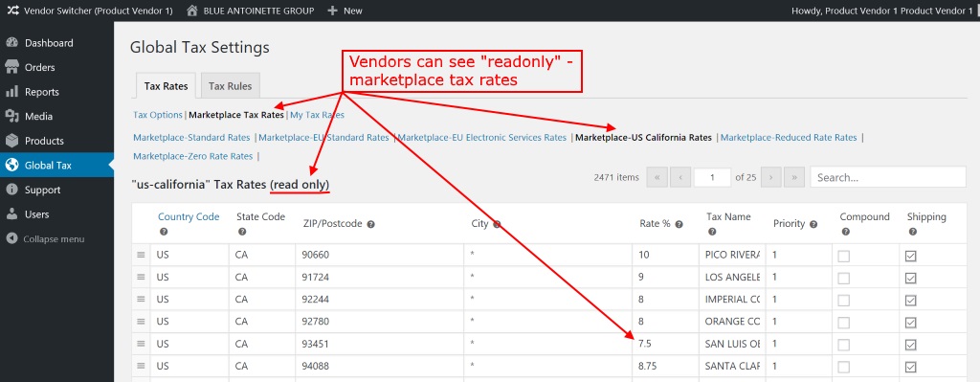Select Marketplace-US California Rates
This screenshot has height=382, width=980.
pyautogui.click(x=643, y=138)
